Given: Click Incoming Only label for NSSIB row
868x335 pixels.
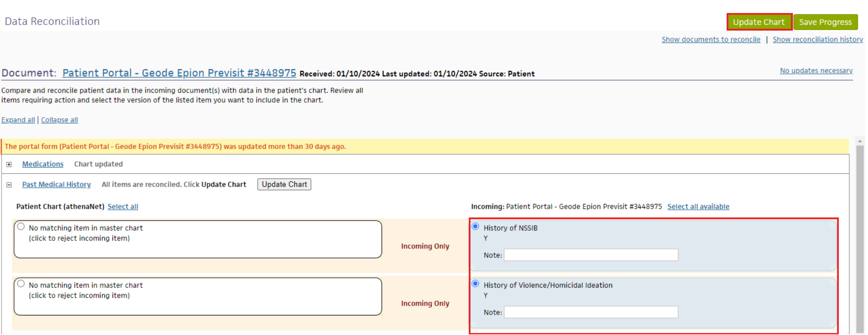Looking at the screenshot, I should point(425,246).
